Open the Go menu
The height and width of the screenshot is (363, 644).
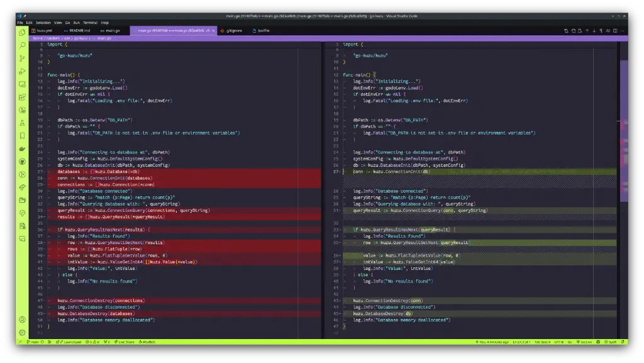[x=67, y=23]
